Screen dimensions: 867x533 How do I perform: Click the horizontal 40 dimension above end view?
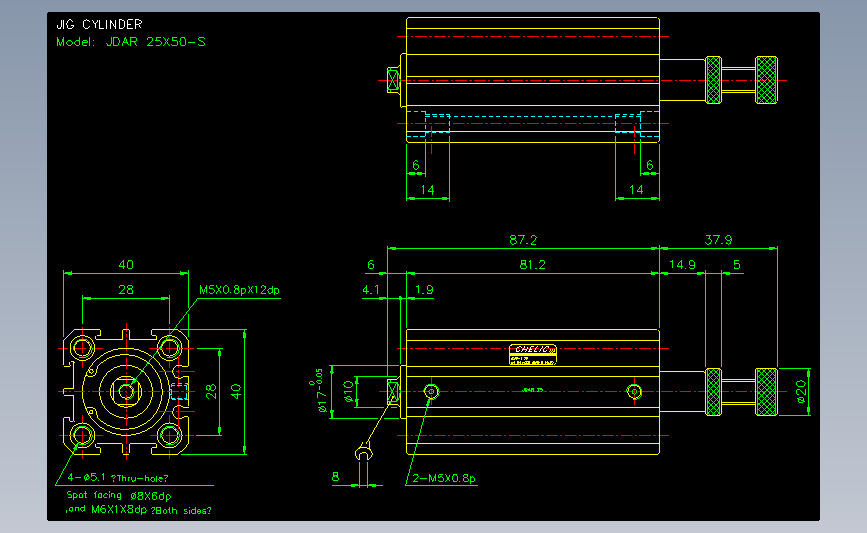click(126, 265)
